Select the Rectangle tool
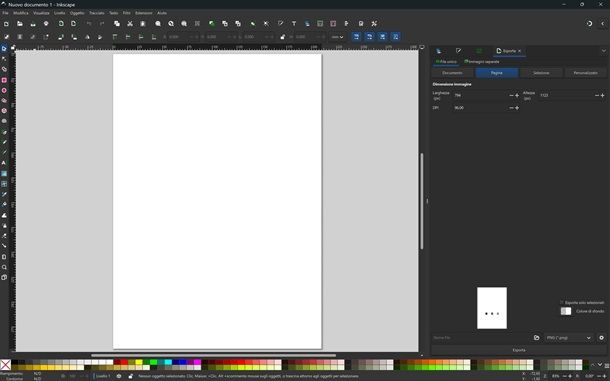610x381 pixels. click(x=4, y=80)
